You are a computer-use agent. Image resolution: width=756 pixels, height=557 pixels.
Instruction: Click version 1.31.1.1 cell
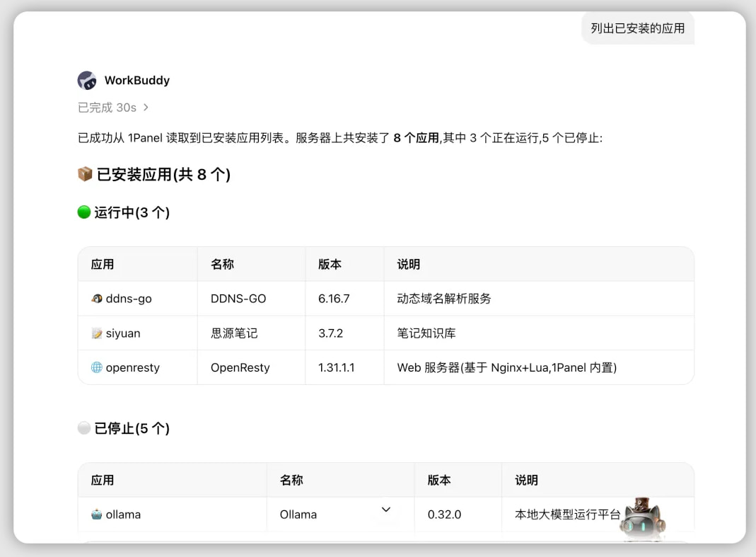336,367
